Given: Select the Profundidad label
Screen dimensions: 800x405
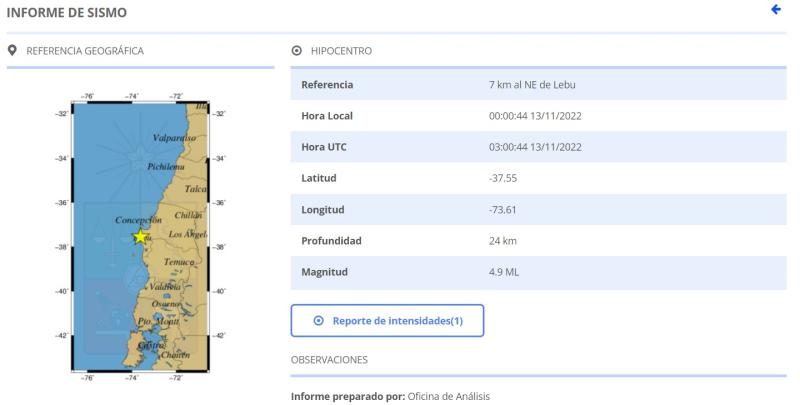Looking at the screenshot, I should [x=331, y=241].
